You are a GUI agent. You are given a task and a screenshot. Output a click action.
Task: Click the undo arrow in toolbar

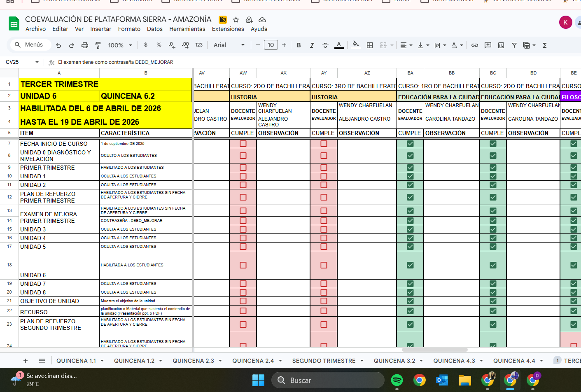(x=58, y=45)
